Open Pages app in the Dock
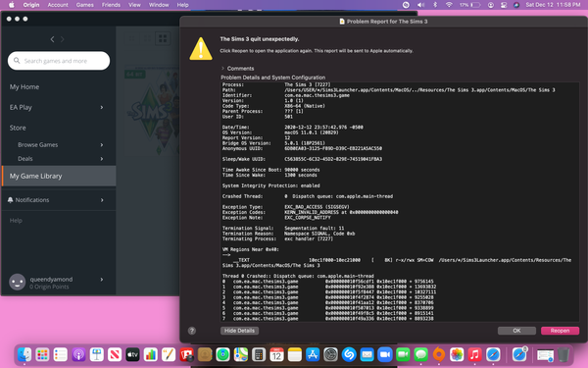The height and width of the screenshot is (368, 588). click(169, 354)
